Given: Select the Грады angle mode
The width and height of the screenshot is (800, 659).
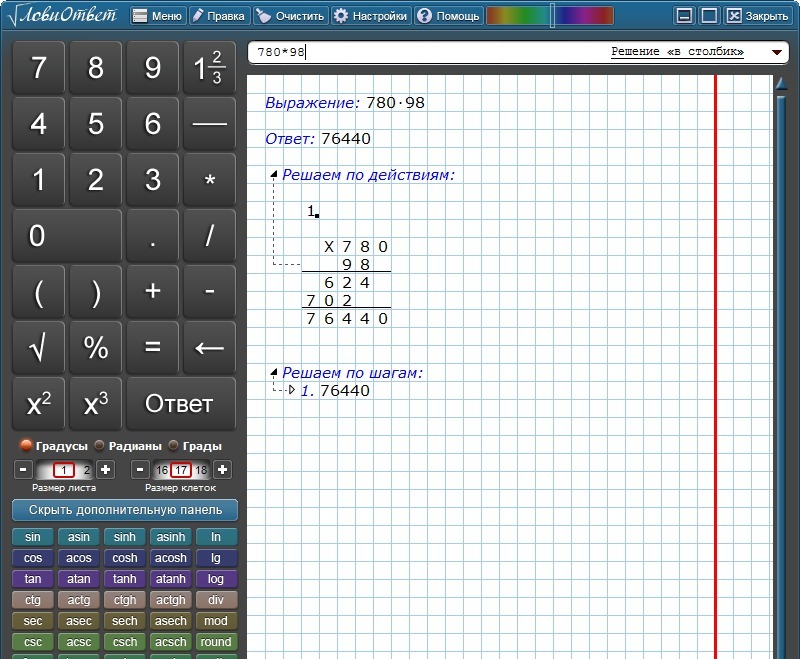Looking at the screenshot, I should coord(174,446).
